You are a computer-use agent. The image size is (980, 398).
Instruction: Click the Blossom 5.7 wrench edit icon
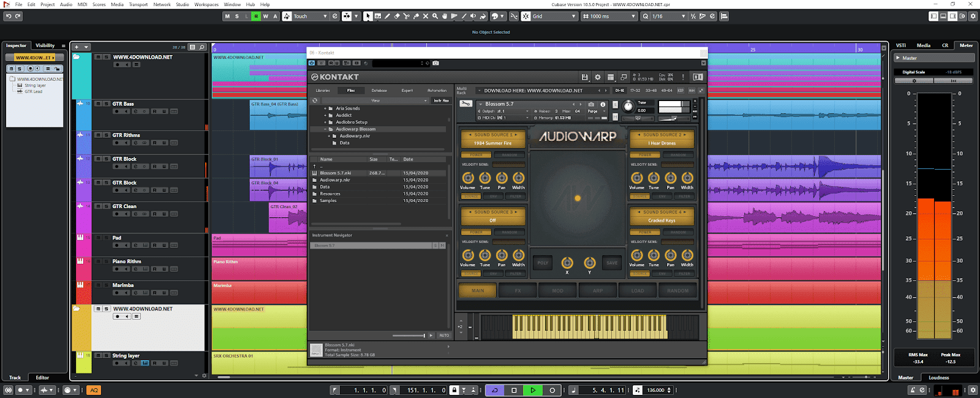[466, 103]
